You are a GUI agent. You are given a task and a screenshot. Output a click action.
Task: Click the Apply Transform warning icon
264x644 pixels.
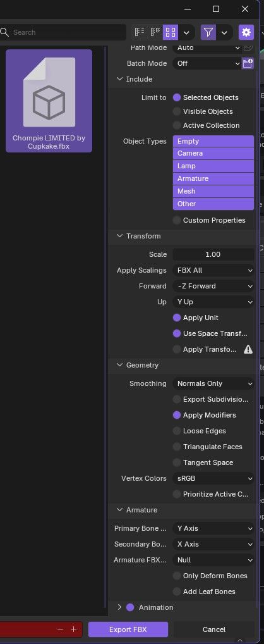coord(248,349)
